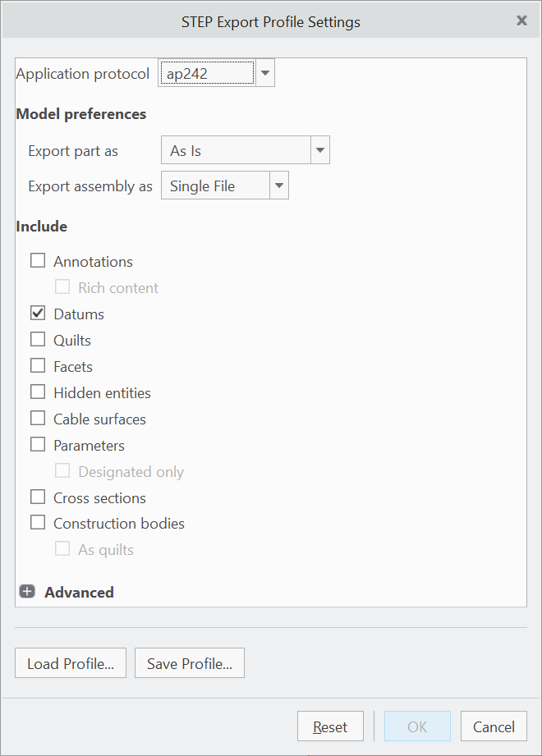The width and height of the screenshot is (542, 756).
Task: Click the Single File combo box
Action: tap(215, 186)
